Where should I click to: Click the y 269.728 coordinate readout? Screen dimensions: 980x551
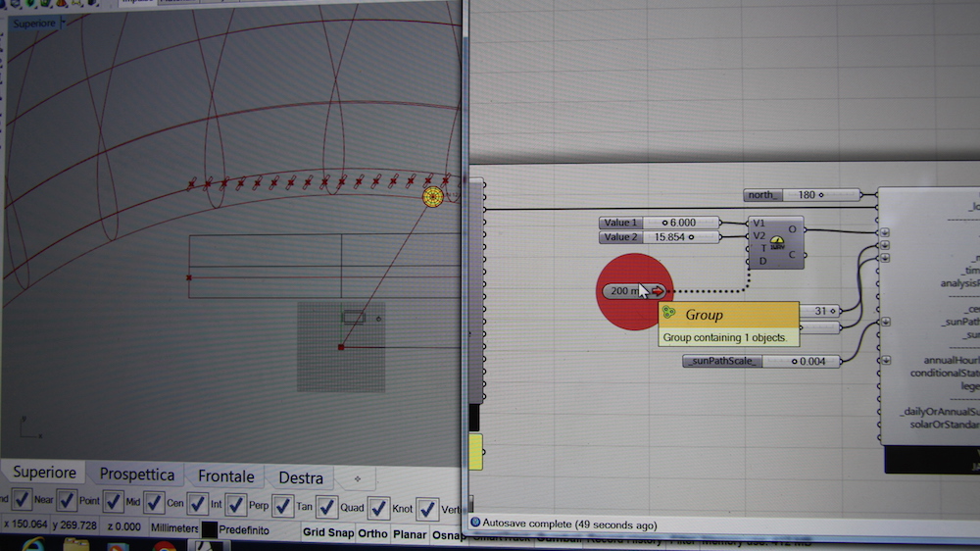(74, 526)
